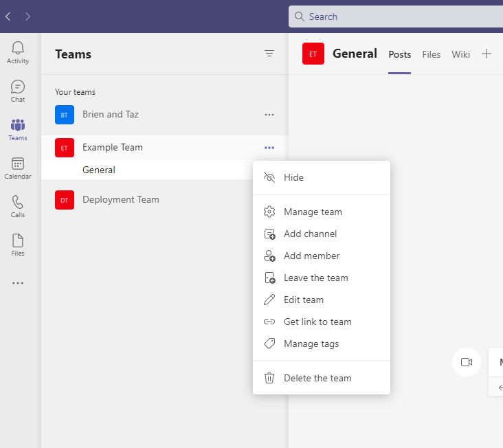Choose Leave the team
Image resolution: width=503 pixels, height=448 pixels.
tap(322, 278)
